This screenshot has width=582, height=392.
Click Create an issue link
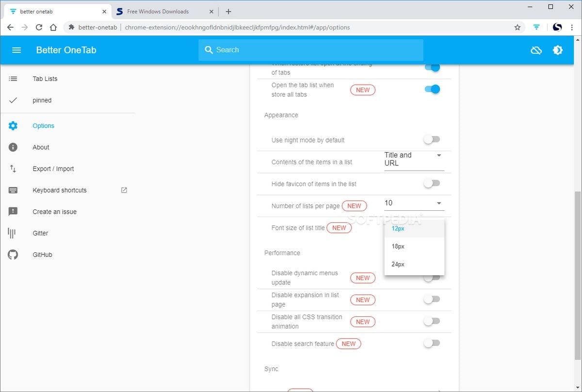(67, 212)
